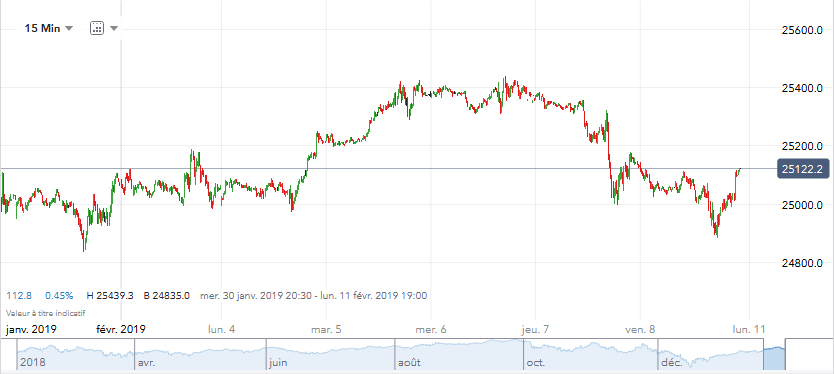Viewport: 834px width, 374px height.
Task: Click 2018 in the overview navigator
Action: (33, 362)
